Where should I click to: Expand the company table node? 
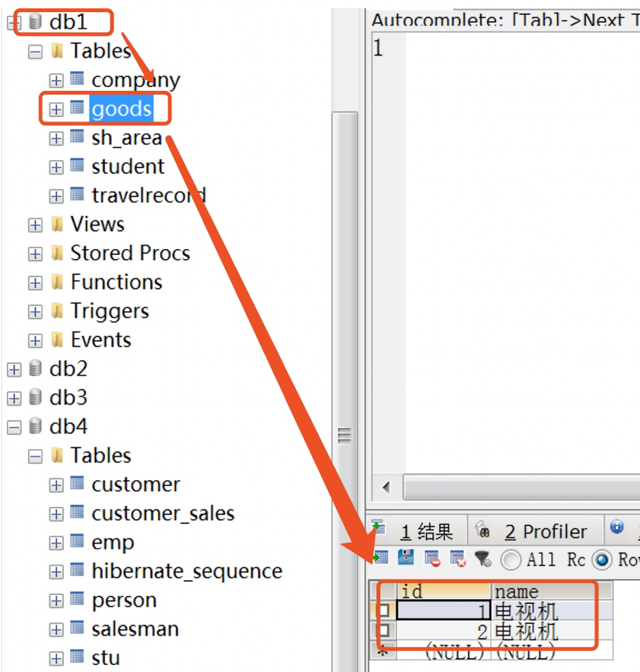pyautogui.click(x=56, y=81)
